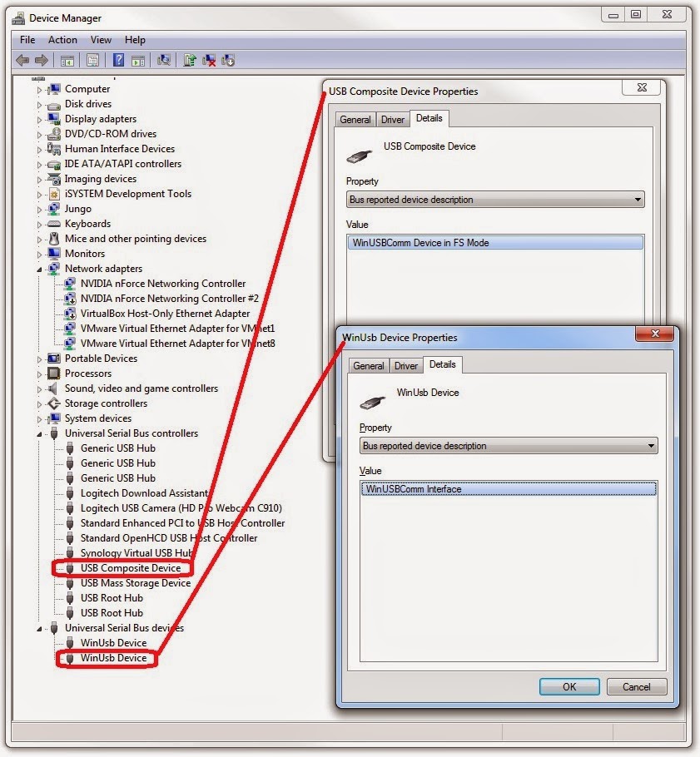Image resolution: width=700 pixels, height=757 pixels.
Task: Click the Update driver software toolbar icon
Action: coord(190,61)
